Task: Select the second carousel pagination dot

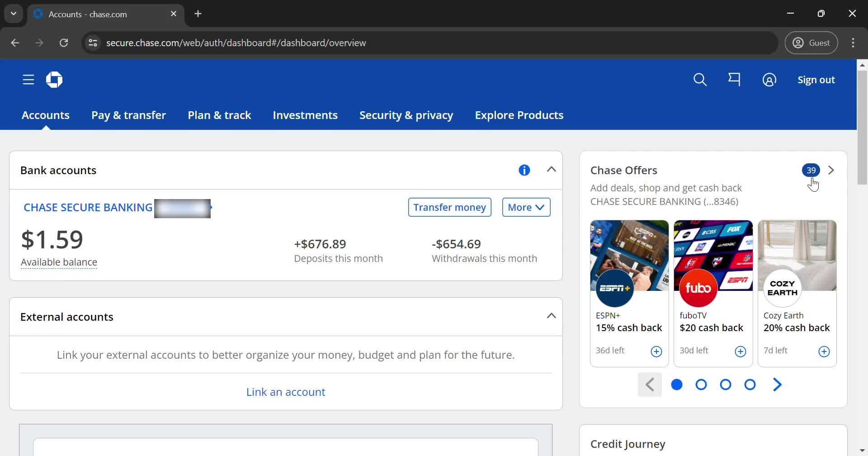Action: (701, 385)
